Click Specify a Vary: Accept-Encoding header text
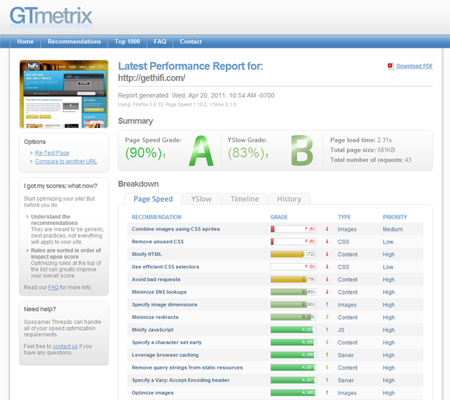 click(x=181, y=380)
